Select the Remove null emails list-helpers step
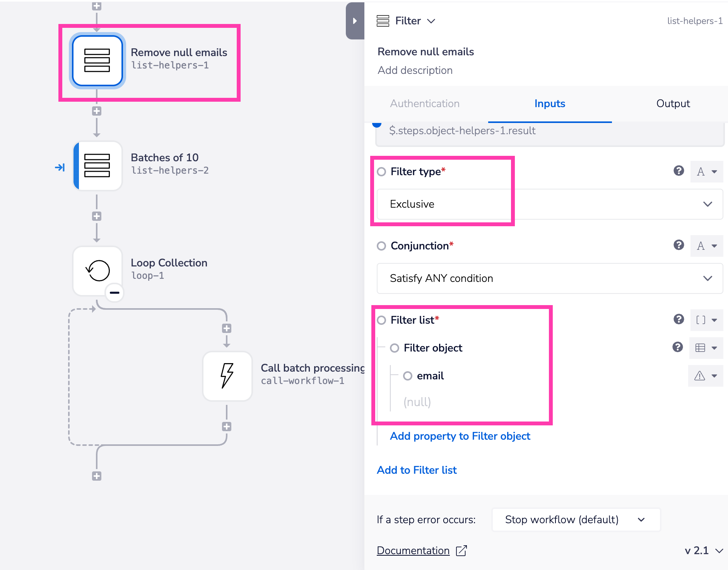This screenshot has height=570, width=728. click(x=97, y=61)
